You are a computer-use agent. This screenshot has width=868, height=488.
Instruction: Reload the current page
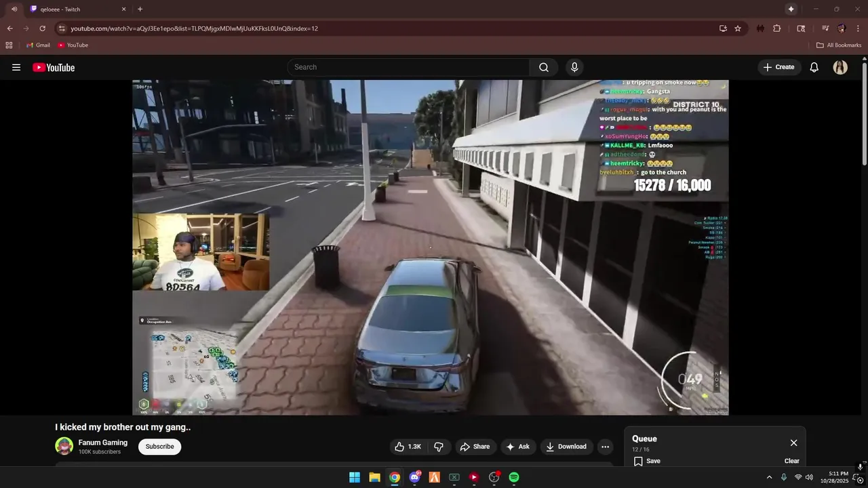point(42,28)
